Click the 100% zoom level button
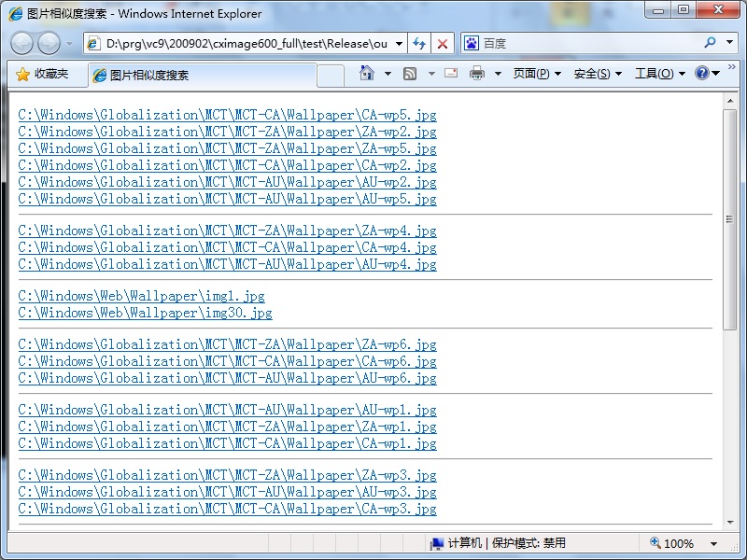 click(x=671, y=543)
